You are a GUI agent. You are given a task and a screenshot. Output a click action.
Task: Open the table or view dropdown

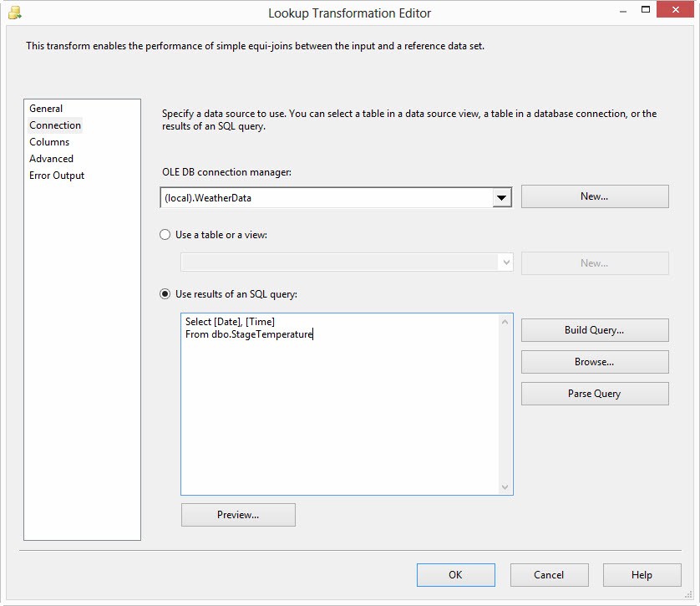[x=505, y=262]
